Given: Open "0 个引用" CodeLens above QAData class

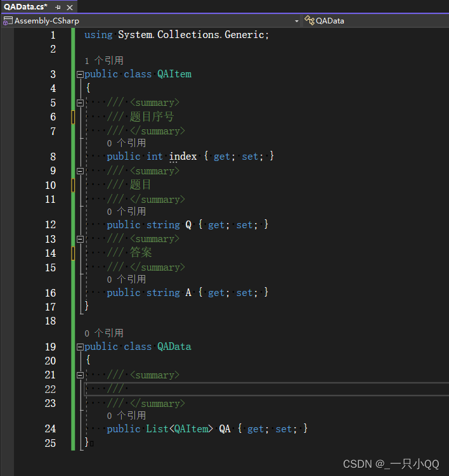Looking at the screenshot, I should coord(104,333).
